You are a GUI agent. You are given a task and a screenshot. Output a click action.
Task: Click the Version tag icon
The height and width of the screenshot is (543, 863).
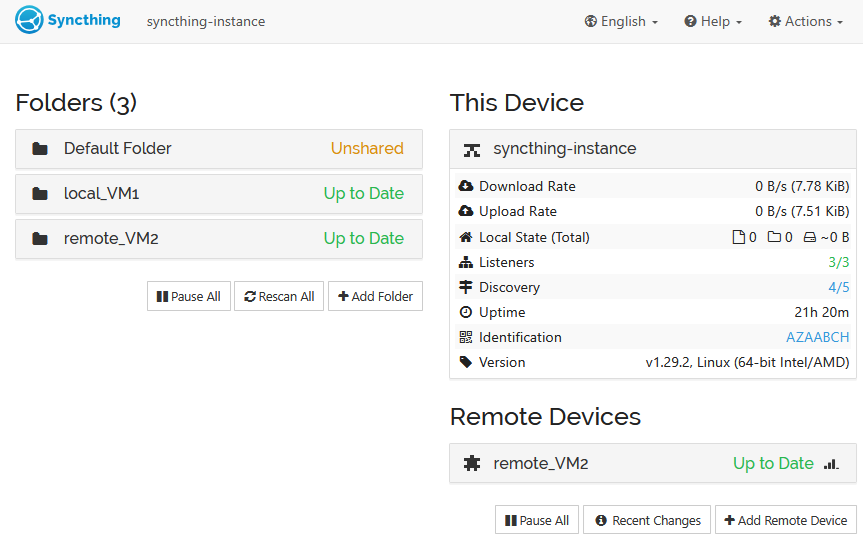click(466, 362)
